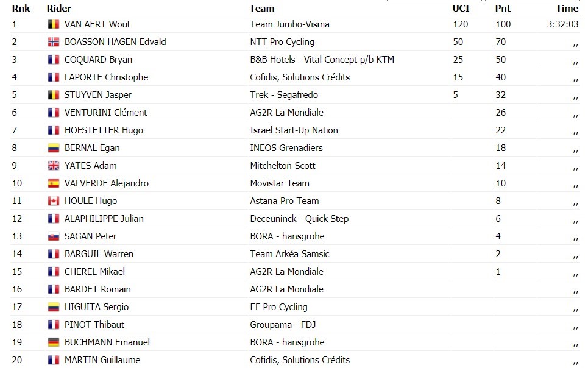This screenshot has width=588, height=368.
Task: Click the Slovak flag beside SAGAN Peter
Action: click(x=54, y=236)
